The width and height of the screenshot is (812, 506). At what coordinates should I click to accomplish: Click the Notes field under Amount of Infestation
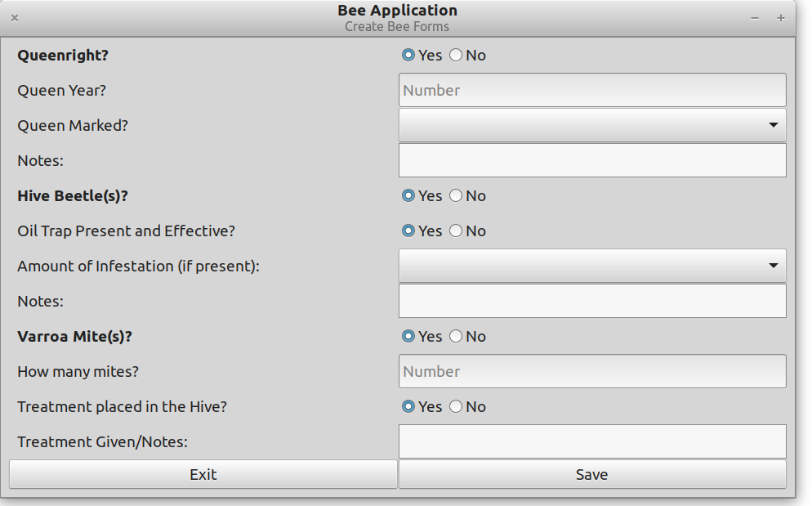coord(591,300)
